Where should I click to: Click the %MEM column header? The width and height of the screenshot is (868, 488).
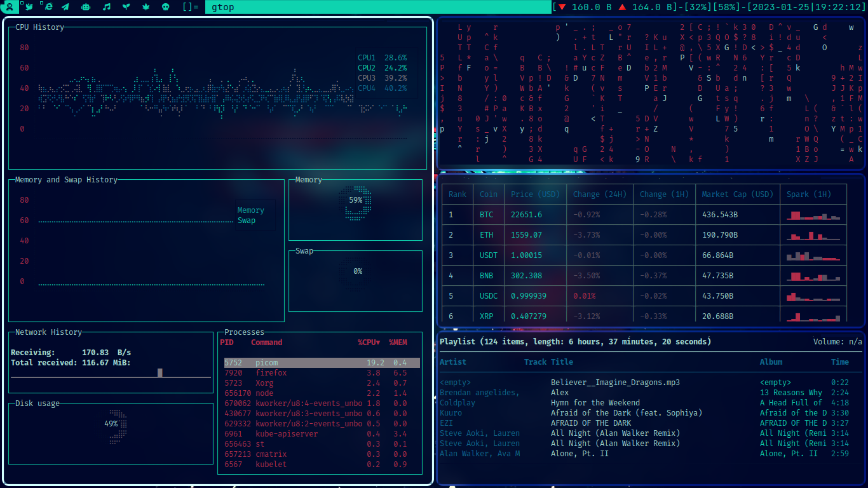(398, 342)
